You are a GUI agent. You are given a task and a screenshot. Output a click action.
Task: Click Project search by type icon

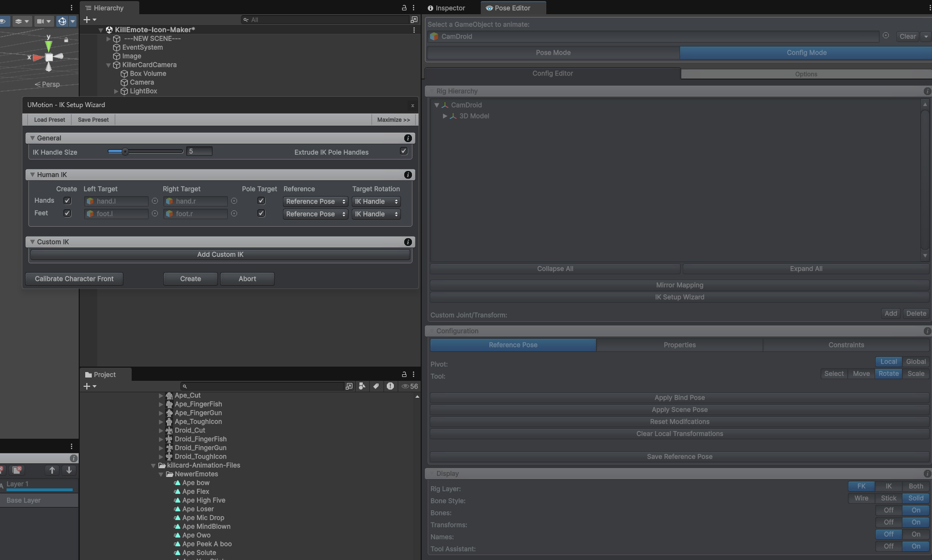(x=362, y=386)
